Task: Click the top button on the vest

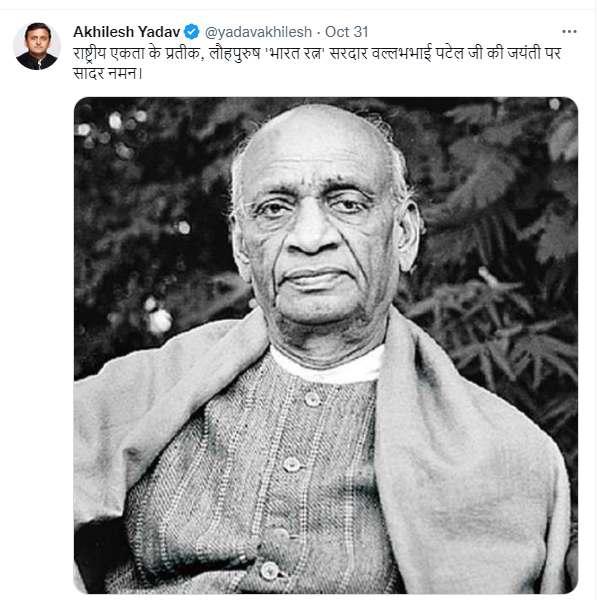Action: (x=313, y=399)
